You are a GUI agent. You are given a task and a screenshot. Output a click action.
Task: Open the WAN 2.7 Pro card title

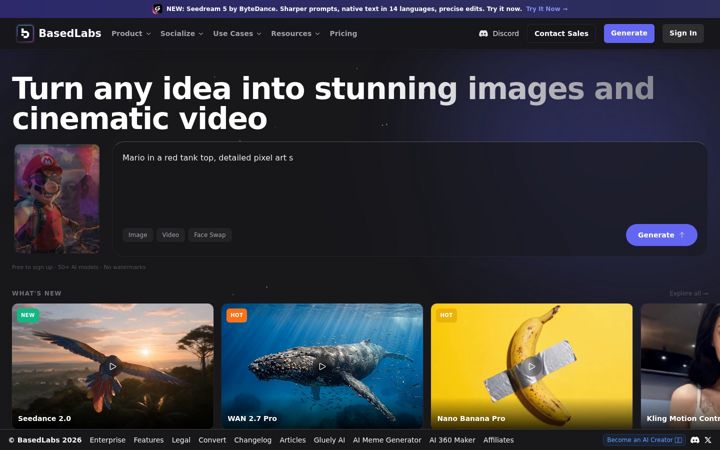252,418
